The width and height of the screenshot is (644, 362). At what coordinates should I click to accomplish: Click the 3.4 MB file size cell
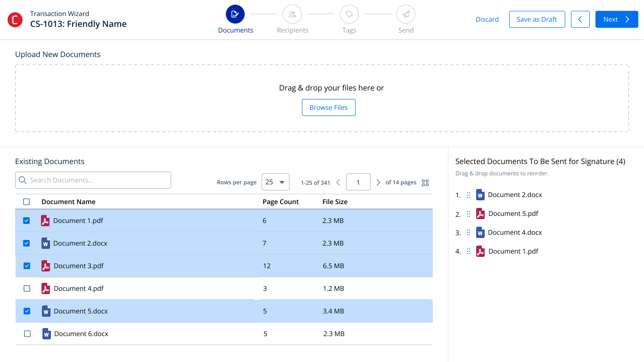333,311
